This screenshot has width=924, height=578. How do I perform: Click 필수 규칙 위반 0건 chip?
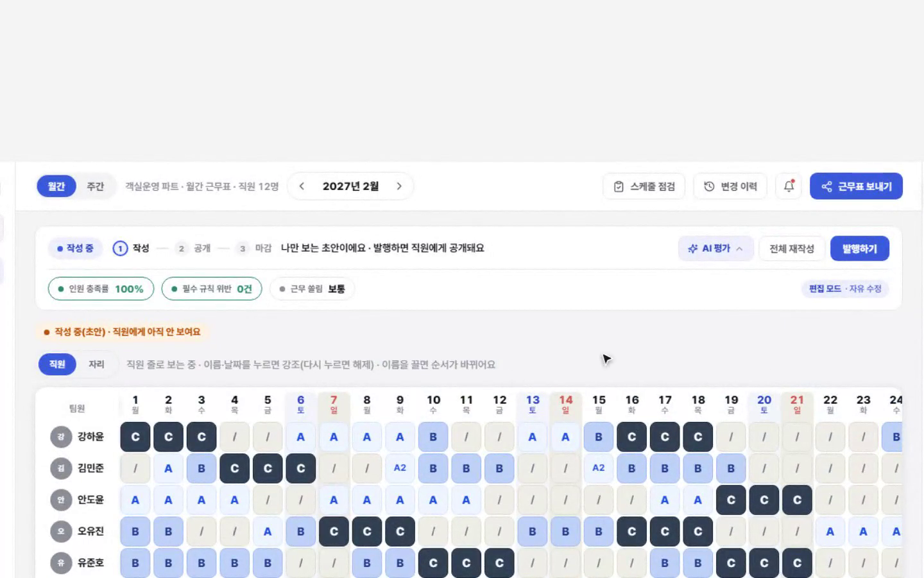(x=212, y=289)
